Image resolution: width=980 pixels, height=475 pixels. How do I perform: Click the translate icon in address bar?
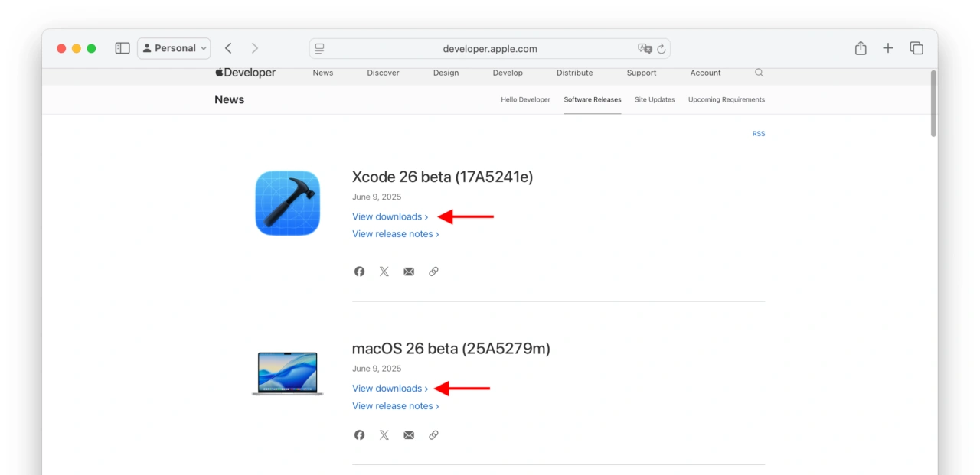[x=645, y=49]
